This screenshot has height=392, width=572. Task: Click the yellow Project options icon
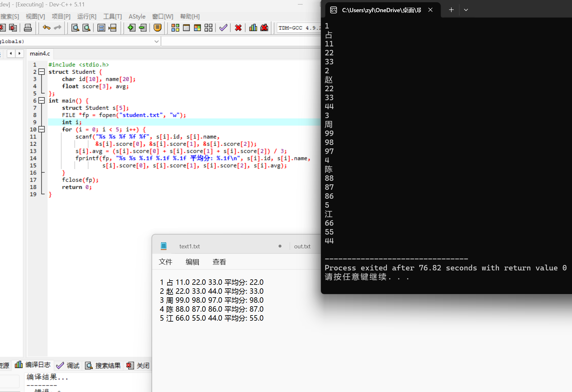coord(158,28)
